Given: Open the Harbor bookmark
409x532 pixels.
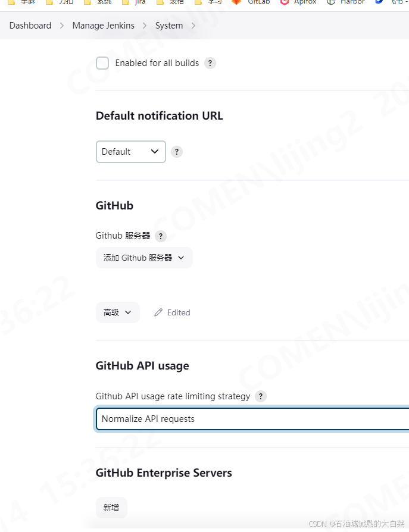Looking at the screenshot, I should [345, 2].
